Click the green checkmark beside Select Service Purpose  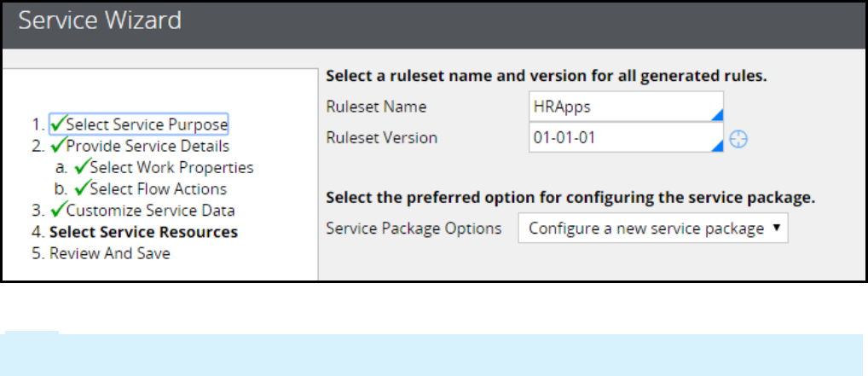click(58, 123)
